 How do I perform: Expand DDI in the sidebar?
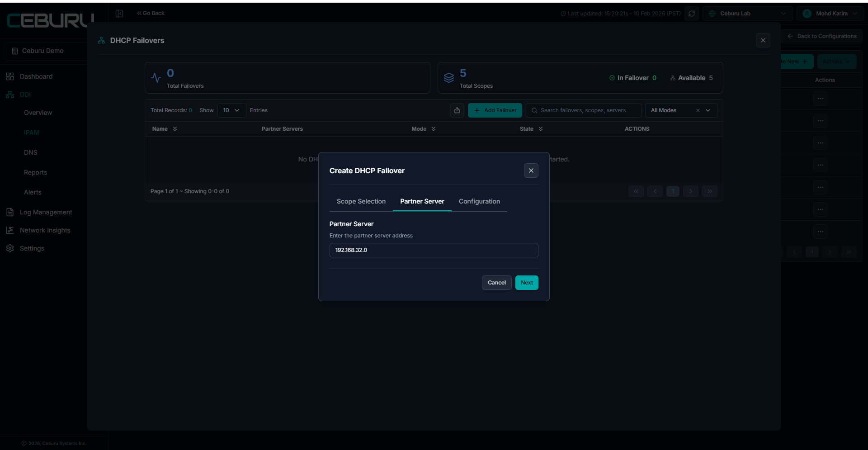(x=25, y=95)
